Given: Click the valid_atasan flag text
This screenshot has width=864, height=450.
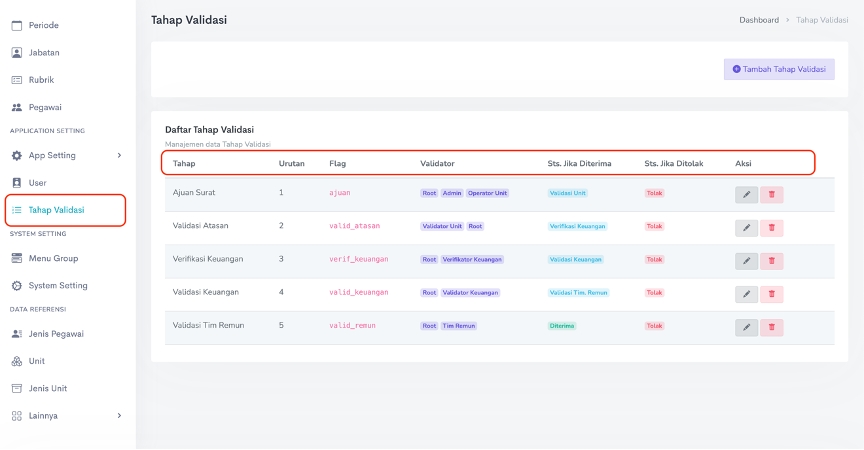Looking at the screenshot, I should pyautogui.click(x=354, y=227).
